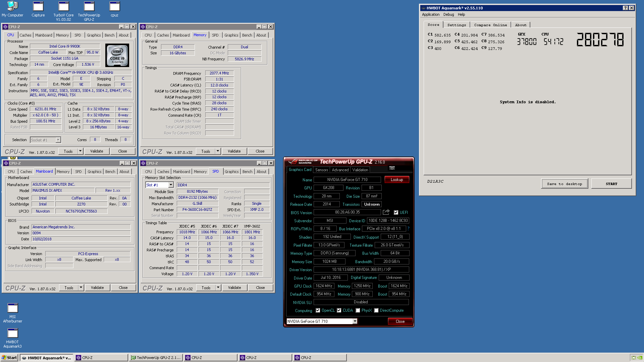Open the Caches tab in the CPU-Z CPU window

pos(25,35)
